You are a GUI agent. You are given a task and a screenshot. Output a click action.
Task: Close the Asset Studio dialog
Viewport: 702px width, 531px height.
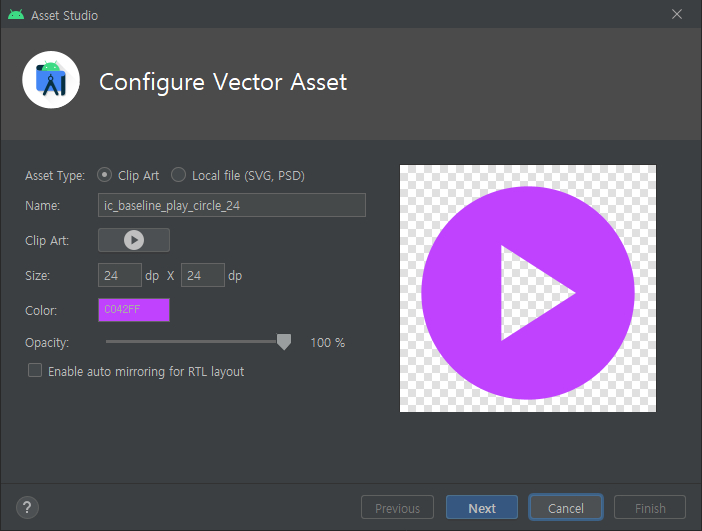coord(677,14)
